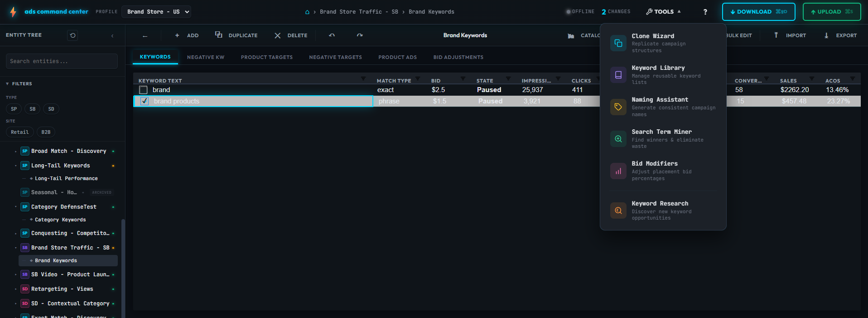Screen dimensions: 868x318
Task: Open ACOS column filter icon
Action: coord(853,79)
